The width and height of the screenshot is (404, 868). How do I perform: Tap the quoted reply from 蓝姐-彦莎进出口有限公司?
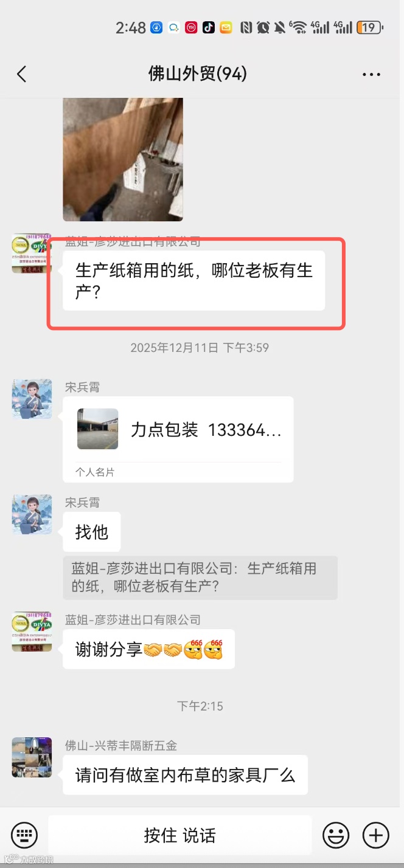pos(200,578)
